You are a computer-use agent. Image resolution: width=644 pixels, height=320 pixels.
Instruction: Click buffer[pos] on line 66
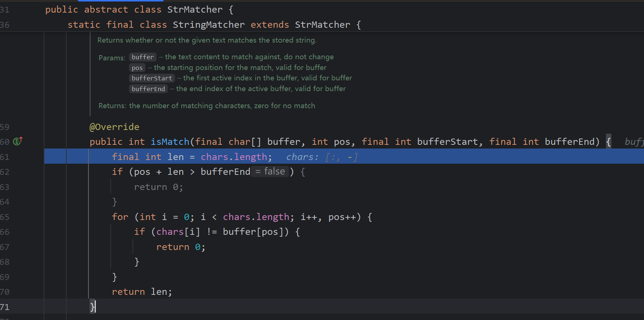point(253,232)
